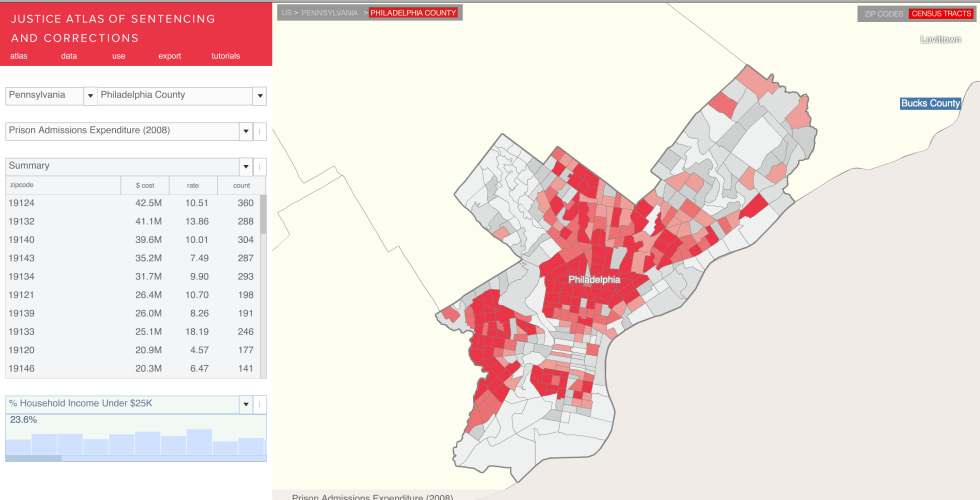Sort table by $ cost column header
980x500 pixels.
point(145,185)
